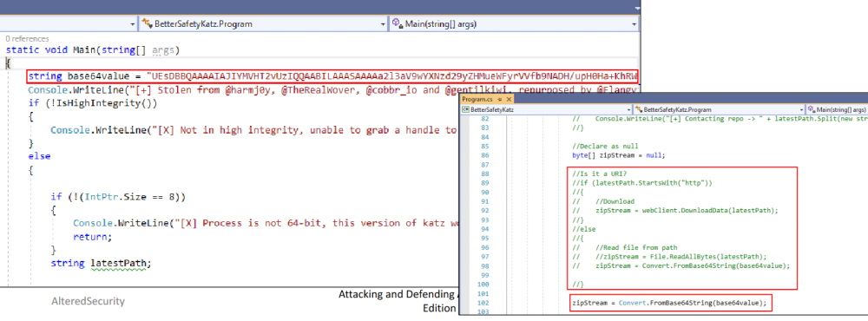Click the method icon in front window navigation bar
Viewport: 868px width, 321px height.
pos(812,110)
